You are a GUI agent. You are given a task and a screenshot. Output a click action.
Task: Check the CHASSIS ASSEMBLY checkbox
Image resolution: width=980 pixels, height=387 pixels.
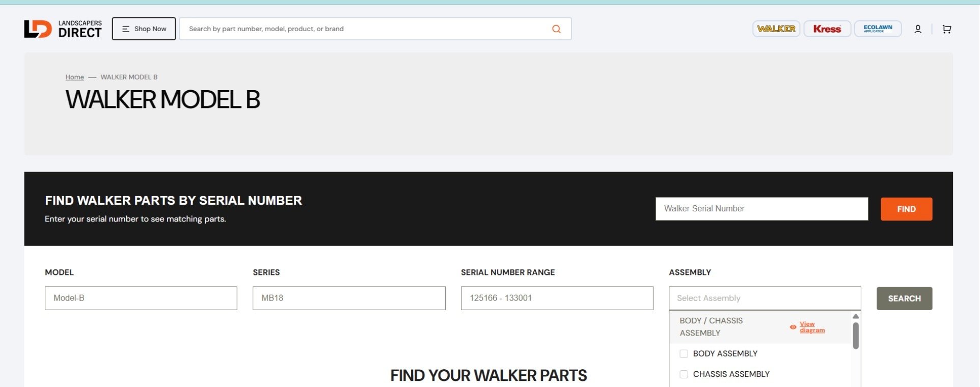pyautogui.click(x=684, y=374)
